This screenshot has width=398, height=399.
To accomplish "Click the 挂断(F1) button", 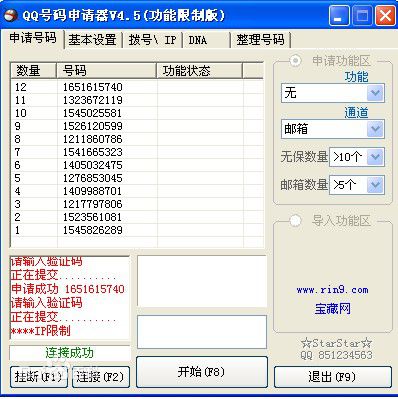I will [39, 377].
